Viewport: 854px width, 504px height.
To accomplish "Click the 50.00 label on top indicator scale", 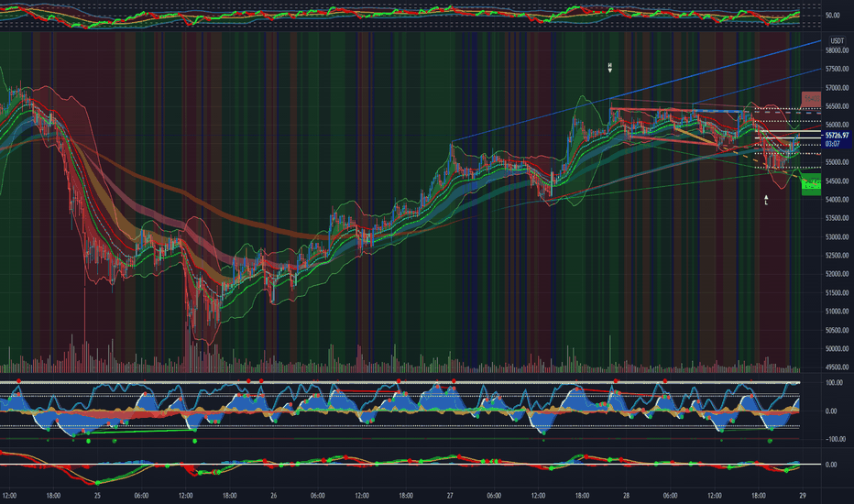I will pos(832,16).
